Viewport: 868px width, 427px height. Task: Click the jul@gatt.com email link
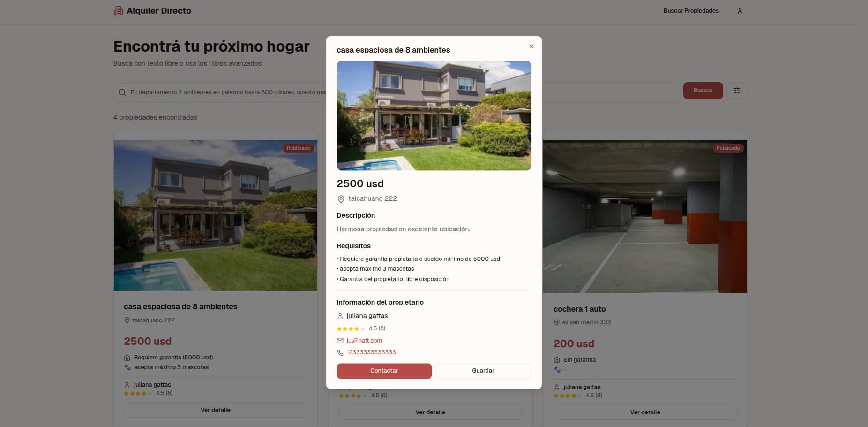[364, 341]
